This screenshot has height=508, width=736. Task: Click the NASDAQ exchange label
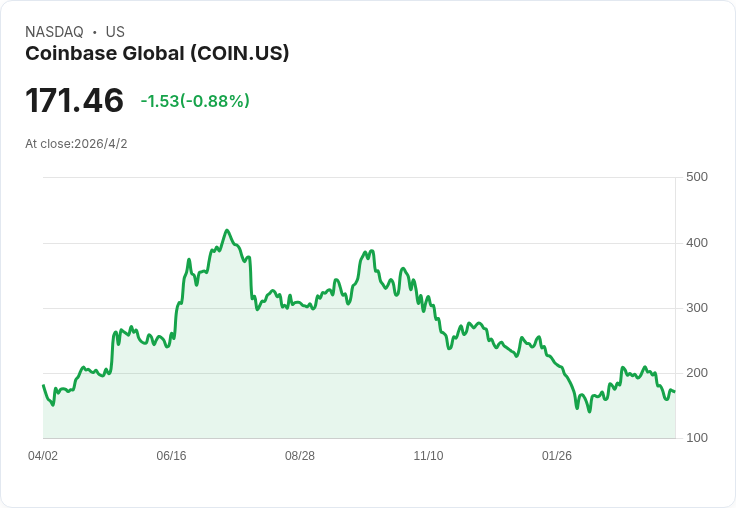54,32
